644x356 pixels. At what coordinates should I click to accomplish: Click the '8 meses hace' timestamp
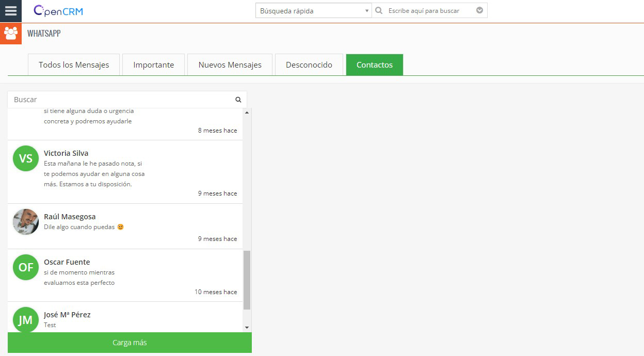pos(218,131)
